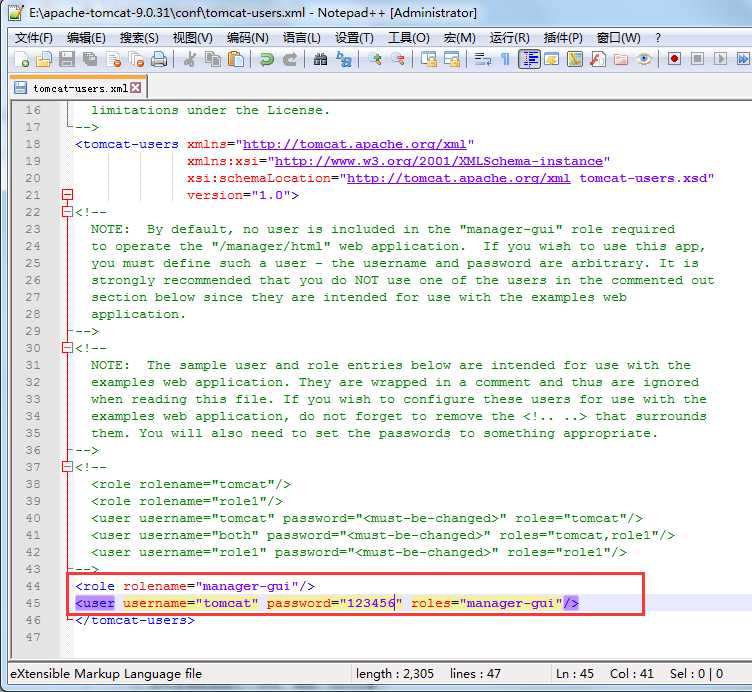This screenshot has width=752, height=692.
Task: Open the 视图(V) menu
Action: 192,38
